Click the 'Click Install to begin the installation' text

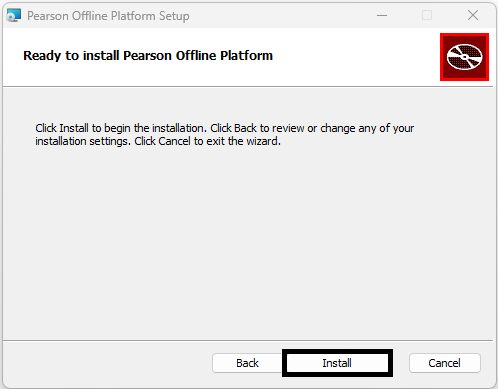pyautogui.click(x=121, y=128)
